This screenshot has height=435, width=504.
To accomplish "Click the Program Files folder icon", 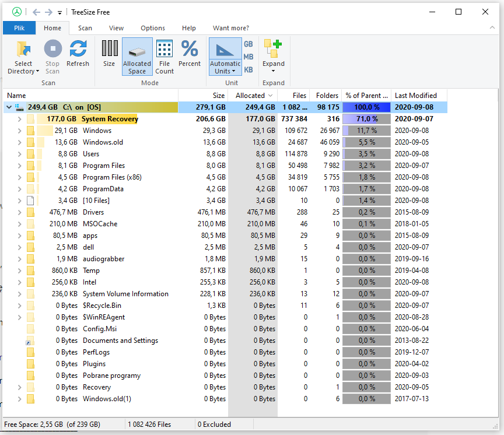I will [30, 166].
